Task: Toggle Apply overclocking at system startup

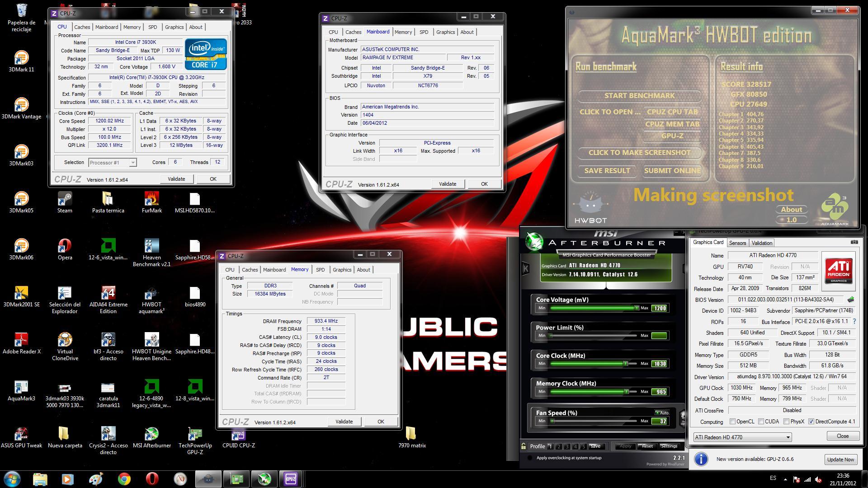Action: point(529,458)
